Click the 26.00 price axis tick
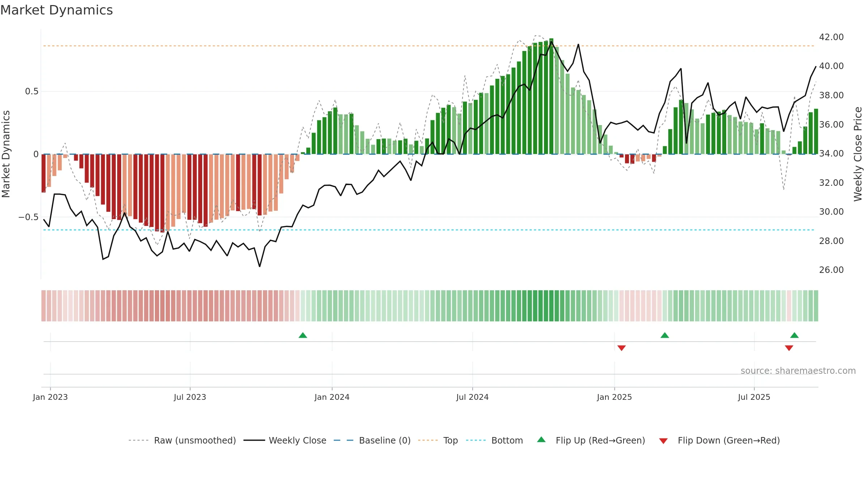This screenshot has width=868, height=488. tap(831, 270)
